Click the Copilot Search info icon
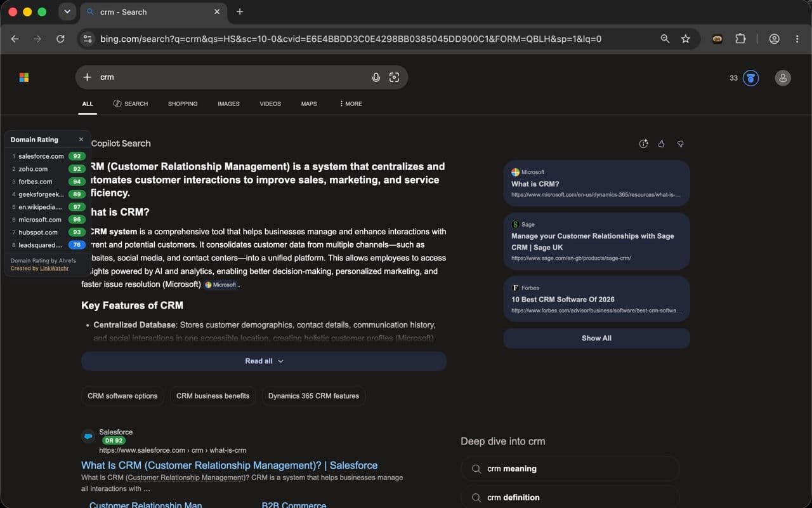The width and height of the screenshot is (812, 508). [x=643, y=144]
